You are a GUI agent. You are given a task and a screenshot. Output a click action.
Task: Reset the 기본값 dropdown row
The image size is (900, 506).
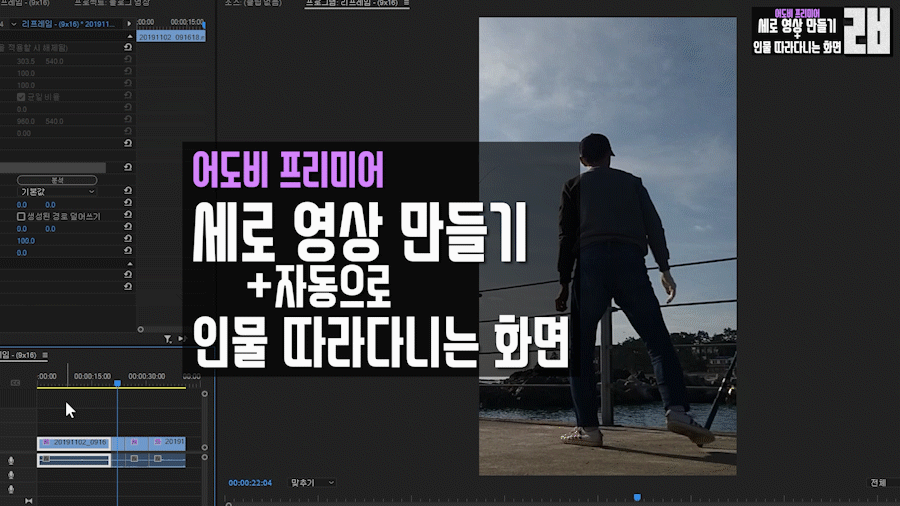[127, 191]
